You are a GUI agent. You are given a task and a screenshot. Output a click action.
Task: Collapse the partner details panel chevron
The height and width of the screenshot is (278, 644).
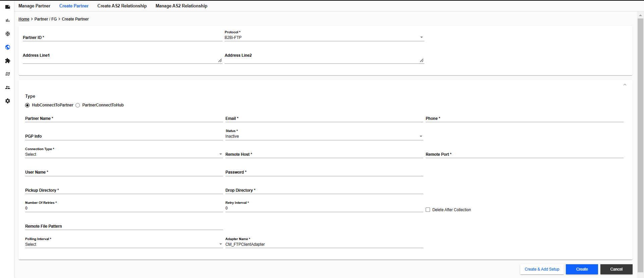625,85
